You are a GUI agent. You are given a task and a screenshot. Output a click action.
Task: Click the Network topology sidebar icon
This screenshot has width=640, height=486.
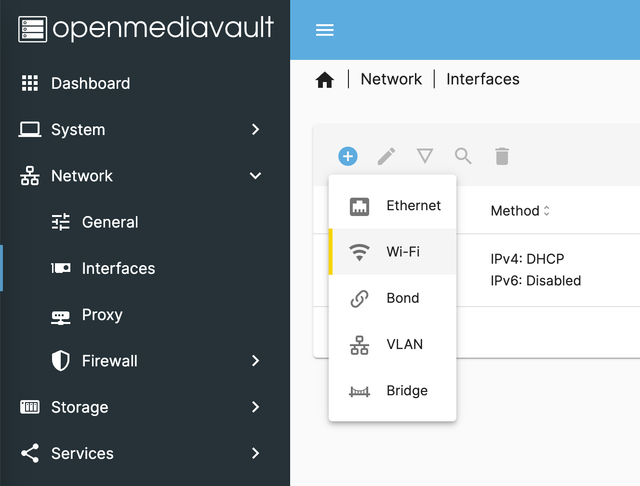click(30, 176)
